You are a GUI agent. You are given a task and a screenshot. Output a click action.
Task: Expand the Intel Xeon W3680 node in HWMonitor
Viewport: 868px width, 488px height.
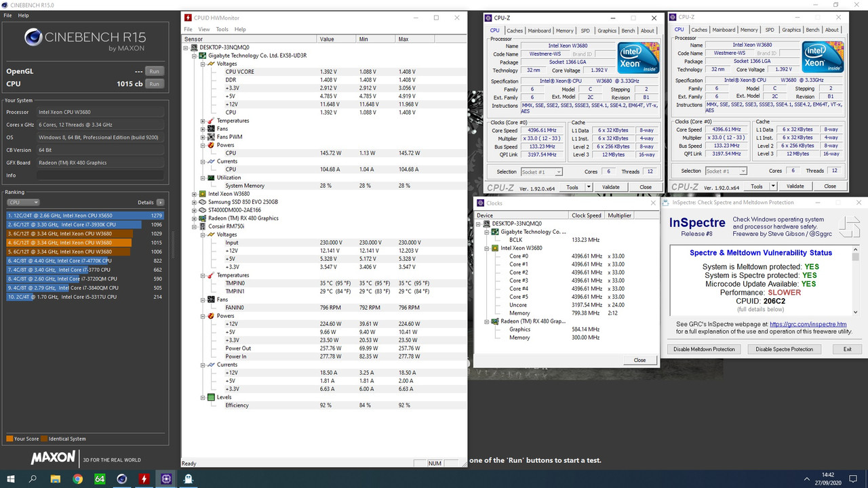tap(195, 194)
